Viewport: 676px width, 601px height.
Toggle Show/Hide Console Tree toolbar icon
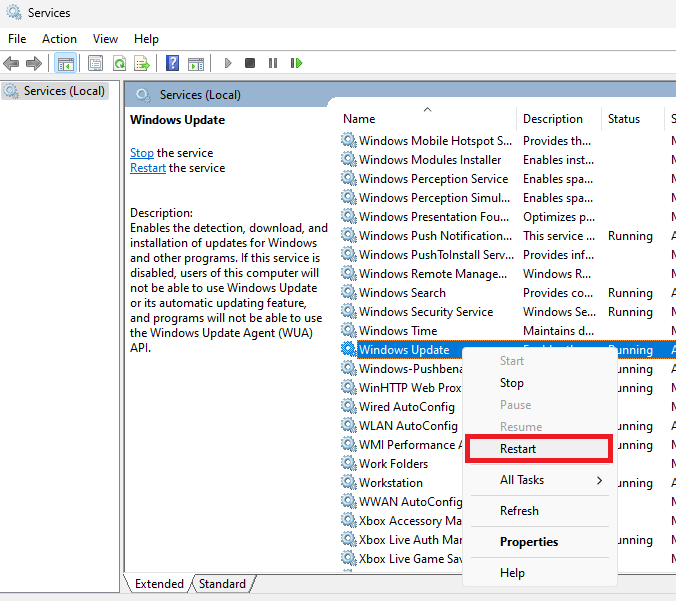[x=65, y=63]
